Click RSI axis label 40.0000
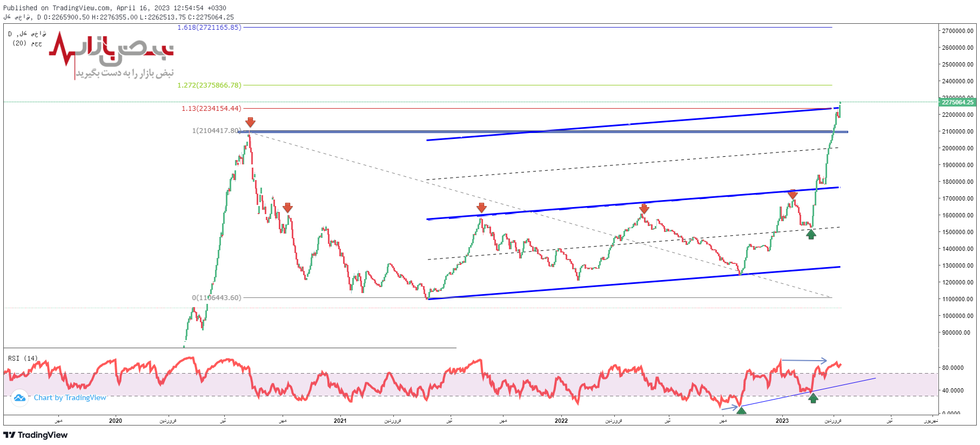The width and height of the screenshot is (980, 445). pos(953,390)
